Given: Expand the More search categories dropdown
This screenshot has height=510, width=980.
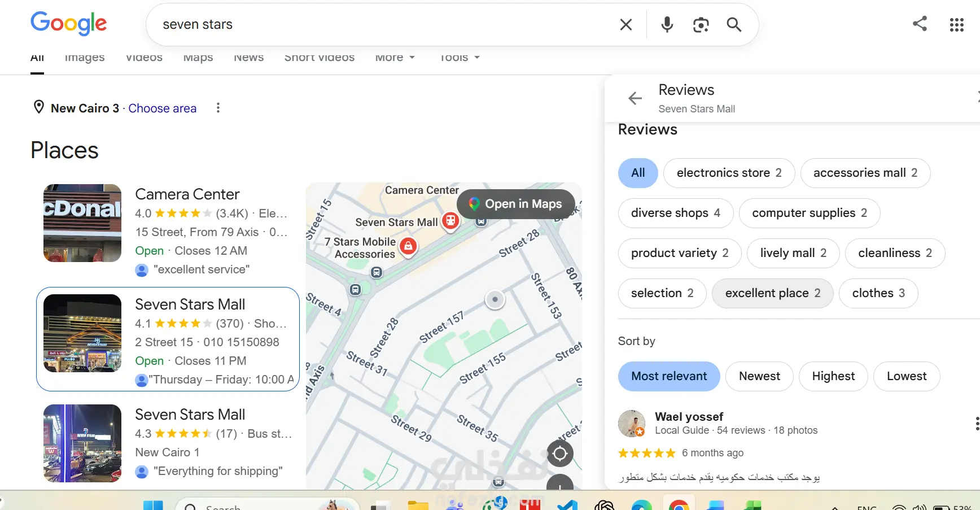Looking at the screenshot, I should [x=395, y=58].
